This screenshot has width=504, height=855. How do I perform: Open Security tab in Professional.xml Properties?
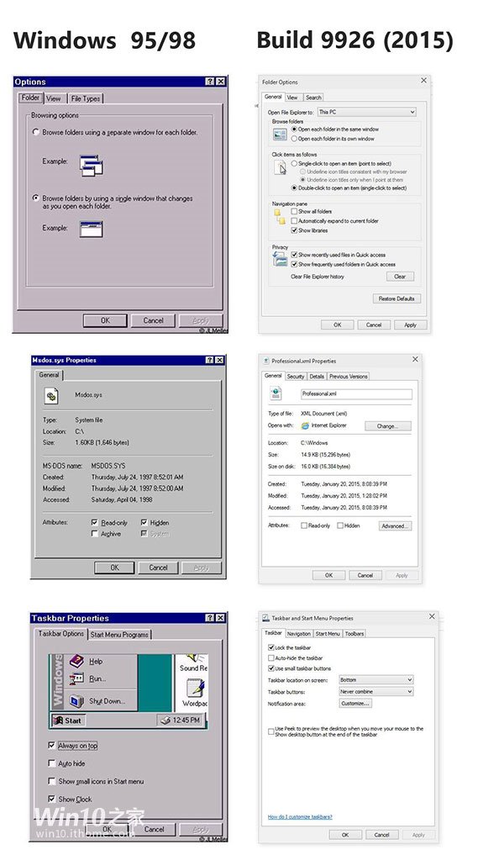tap(296, 377)
